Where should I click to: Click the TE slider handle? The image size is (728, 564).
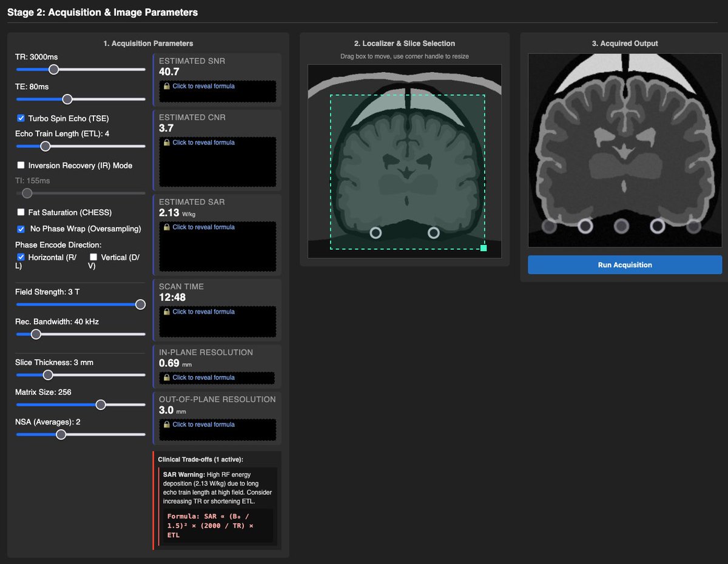(x=67, y=99)
